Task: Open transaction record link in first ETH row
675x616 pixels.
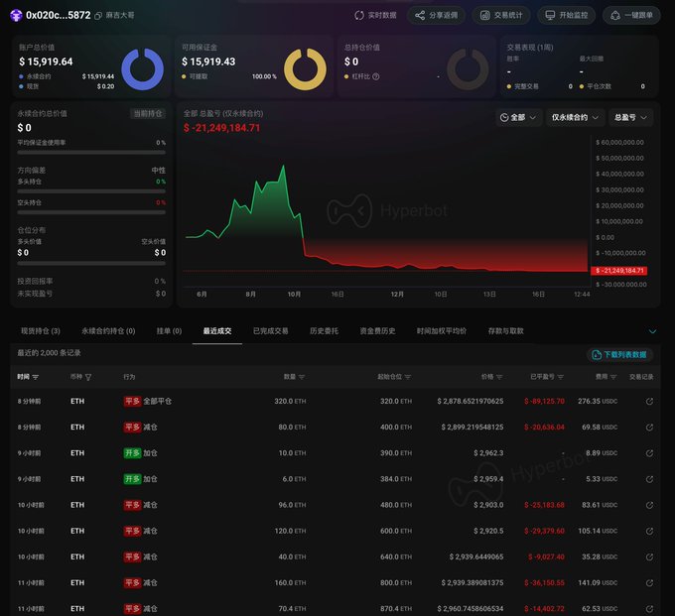Action: coord(649,402)
